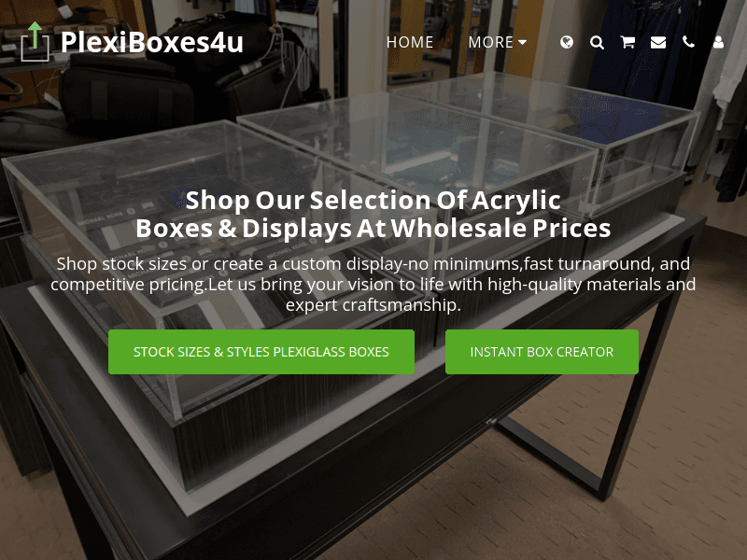The image size is (747, 560).
Task: Launch the Instant Box Creator button
Action: [x=542, y=352]
